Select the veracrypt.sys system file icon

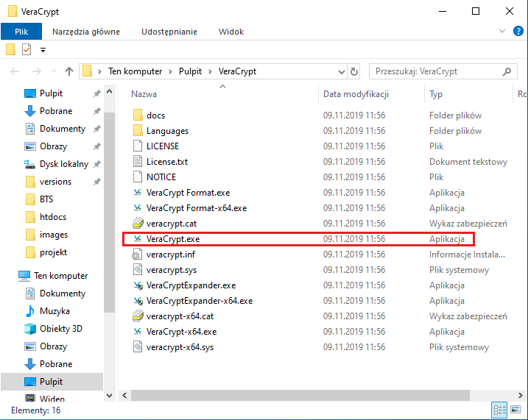(x=138, y=270)
